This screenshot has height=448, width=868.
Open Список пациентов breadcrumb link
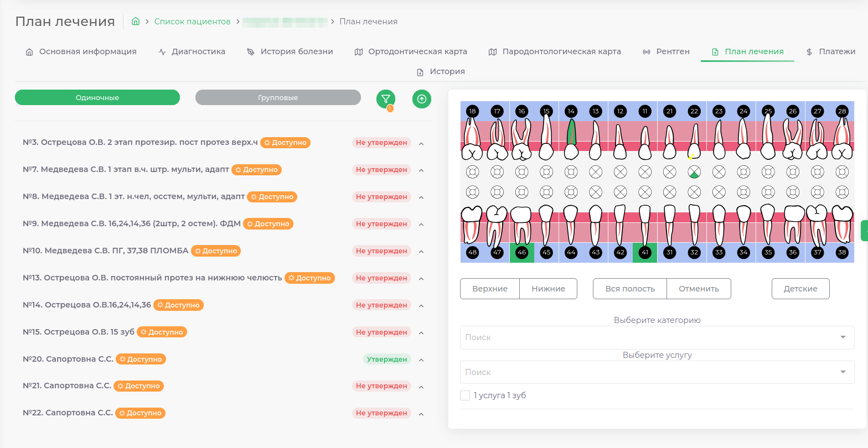(192, 22)
